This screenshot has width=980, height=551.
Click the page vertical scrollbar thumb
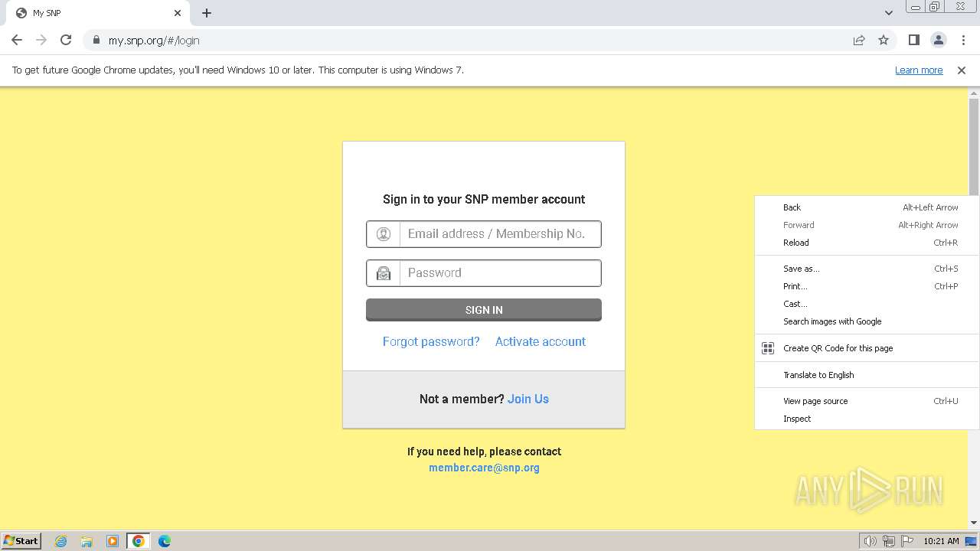(974, 147)
